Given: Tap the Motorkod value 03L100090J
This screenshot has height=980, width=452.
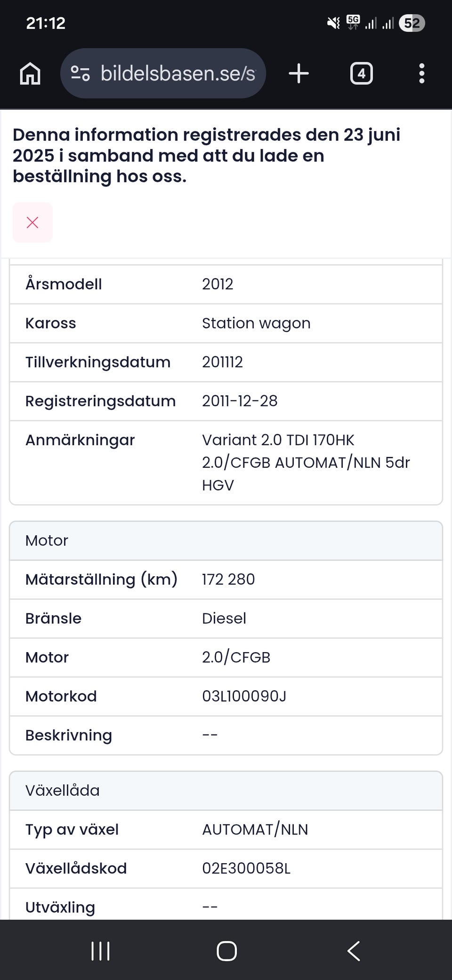Looking at the screenshot, I should 244,696.
